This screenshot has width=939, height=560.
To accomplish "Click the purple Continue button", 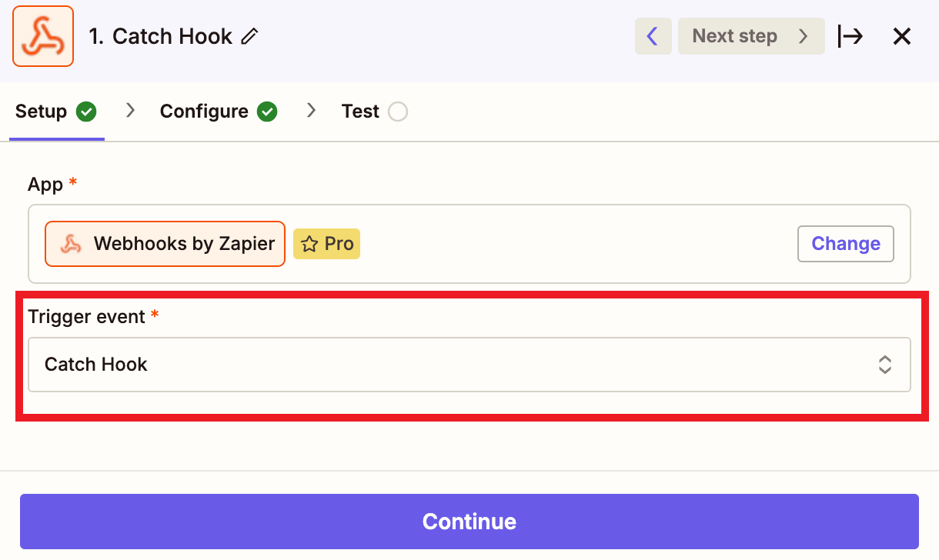I will tap(469, 522).
